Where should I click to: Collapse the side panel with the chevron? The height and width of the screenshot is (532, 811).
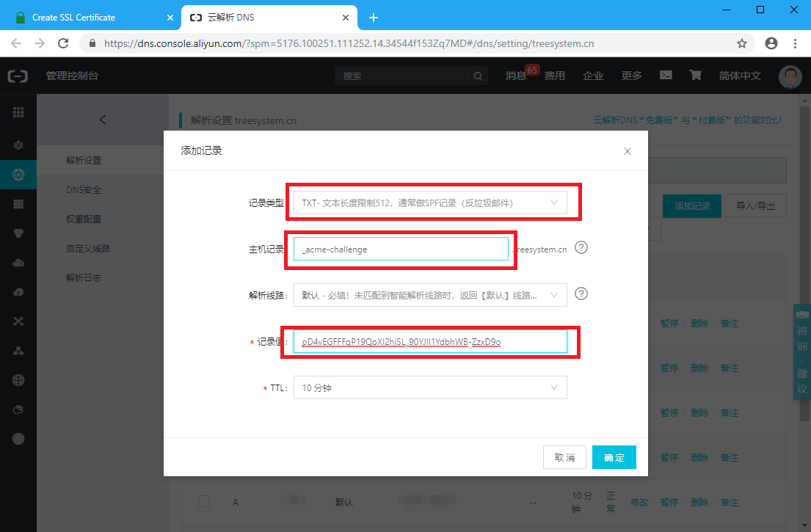click(102, 119)
